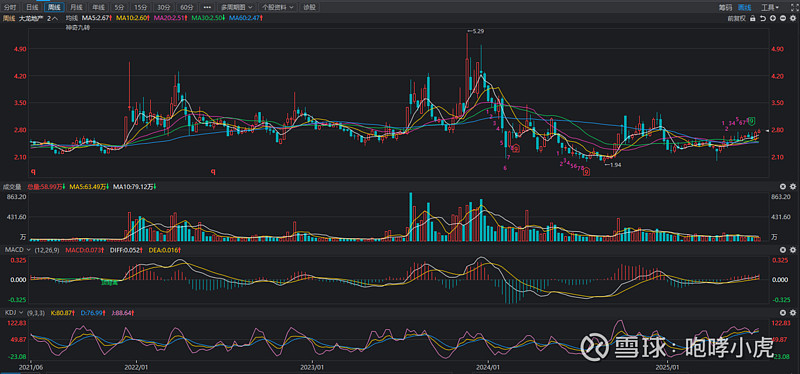Screen dimensions: 800x374
Task: Open MACD panel settings gear
Action: (792, 250)
